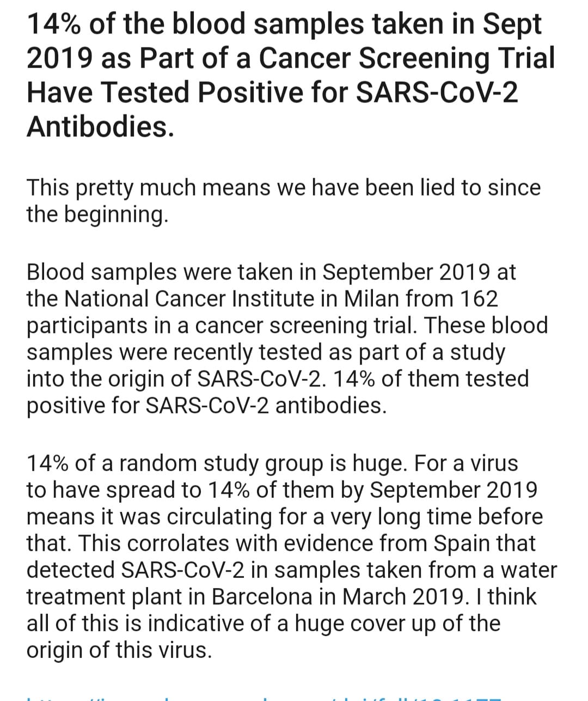588x701 pixels.
Task: Tap the words 'water treatment plant'
Action: tap(292, 583)
